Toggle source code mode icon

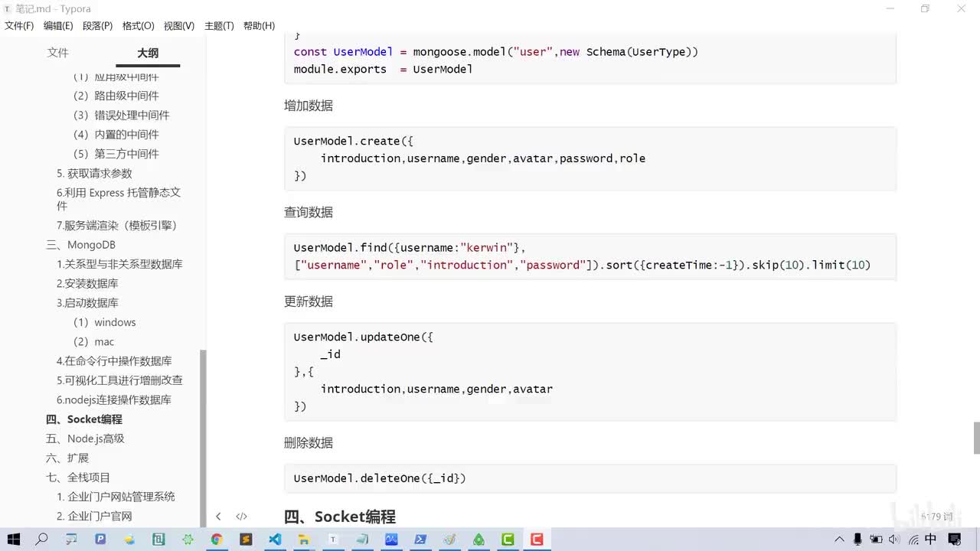point(241,517)
